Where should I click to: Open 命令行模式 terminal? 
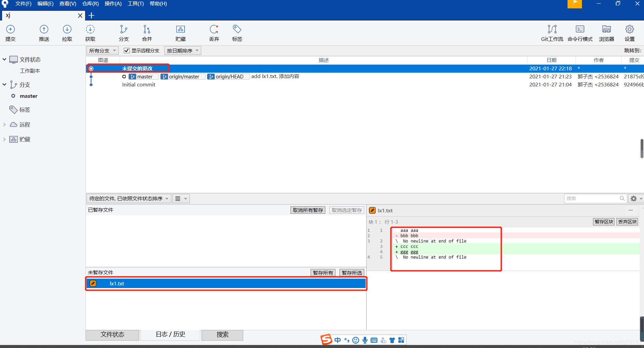click(x=580, y=33)
